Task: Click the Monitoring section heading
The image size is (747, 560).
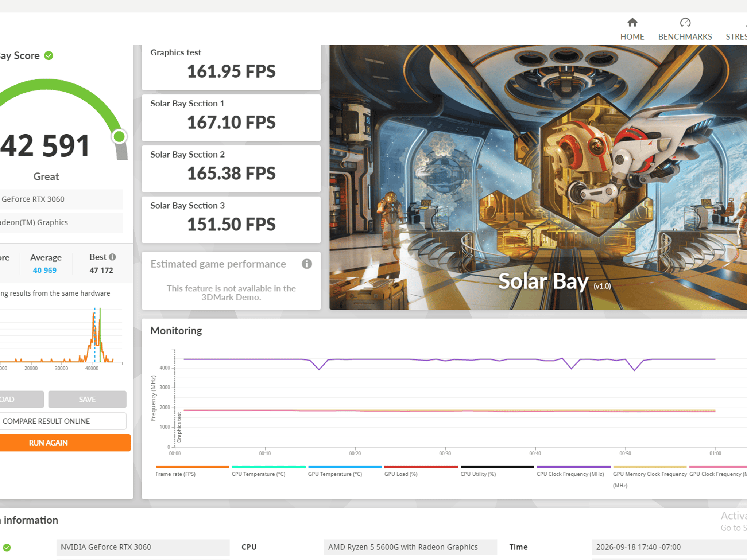Action: (176, 331)
